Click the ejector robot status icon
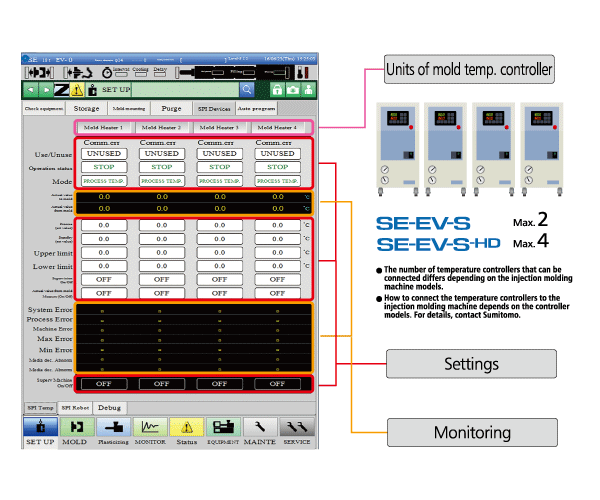Image resolution: width=600 pixels, height=500 pixels. tap(78, 72)
